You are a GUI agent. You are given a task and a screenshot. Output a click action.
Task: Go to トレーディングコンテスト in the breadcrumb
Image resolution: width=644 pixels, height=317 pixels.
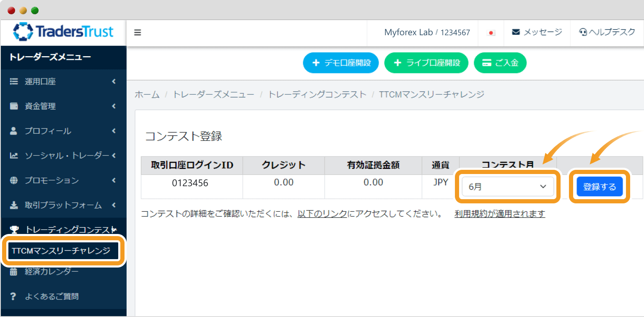[x=317, y=94]
